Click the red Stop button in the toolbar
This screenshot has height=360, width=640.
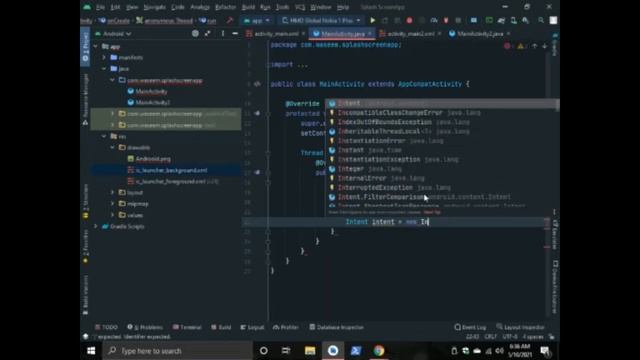(409, 20)
